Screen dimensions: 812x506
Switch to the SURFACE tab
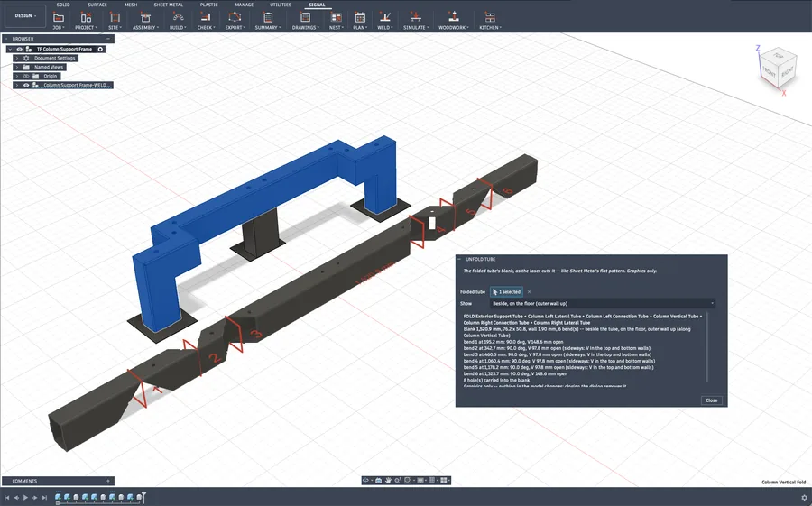(x=97, y=5)
